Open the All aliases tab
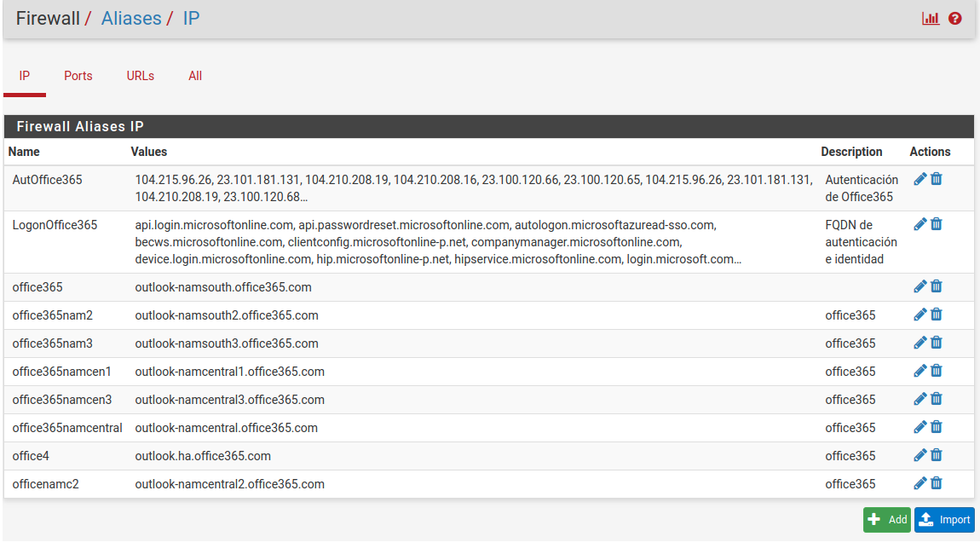The width and height of the screenshot is (980, 554). 195,76
